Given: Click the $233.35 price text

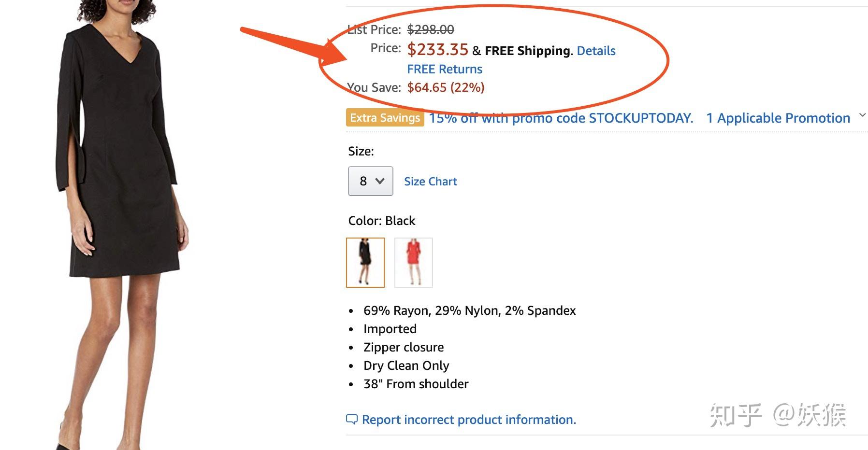Looking at the screenshot, I should pyautogui.click(x=438, y=49).
